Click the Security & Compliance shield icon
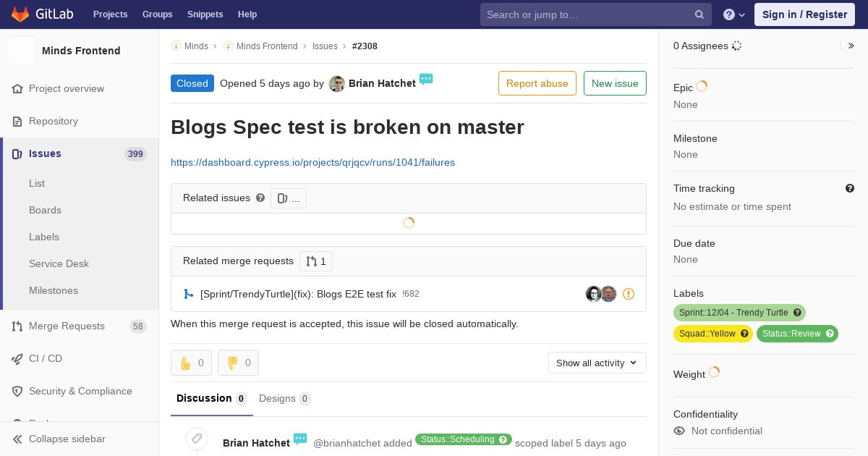The width and height of the screenshot is (868, 456). tap(17, 391)
